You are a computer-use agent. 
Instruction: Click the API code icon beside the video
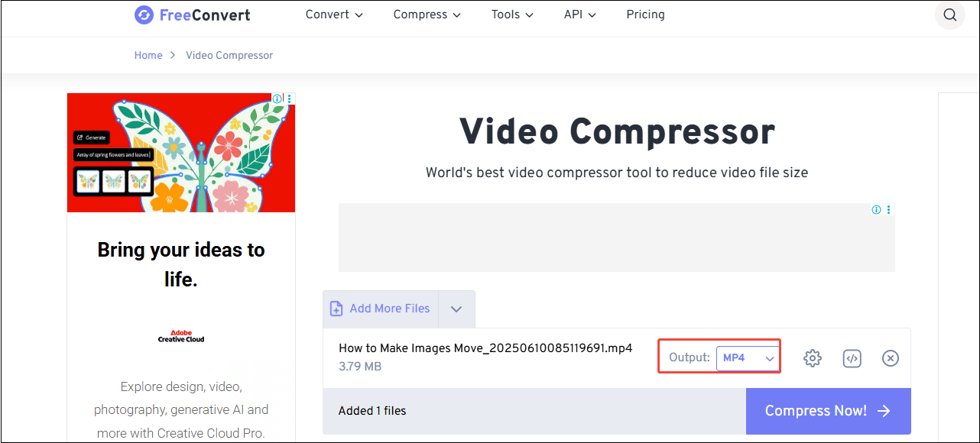[852, 357]
